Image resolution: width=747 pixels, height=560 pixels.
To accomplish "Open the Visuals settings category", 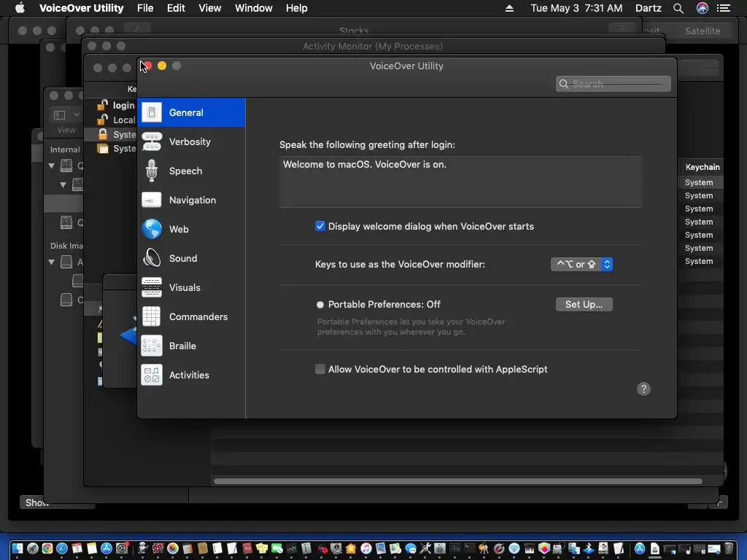I will [191, 287].
